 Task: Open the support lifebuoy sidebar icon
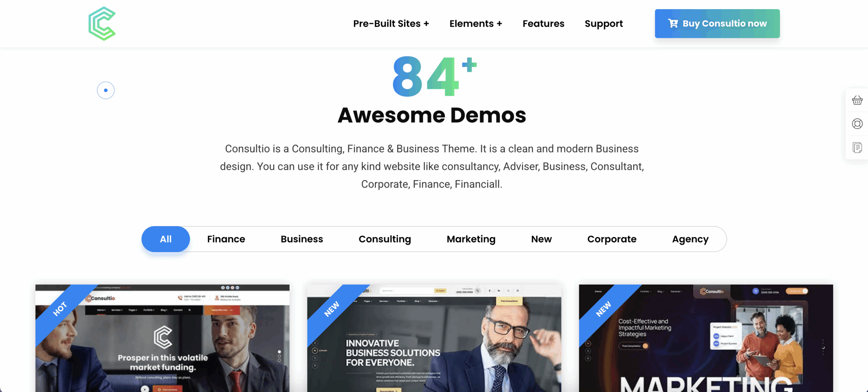click(857, 124)
